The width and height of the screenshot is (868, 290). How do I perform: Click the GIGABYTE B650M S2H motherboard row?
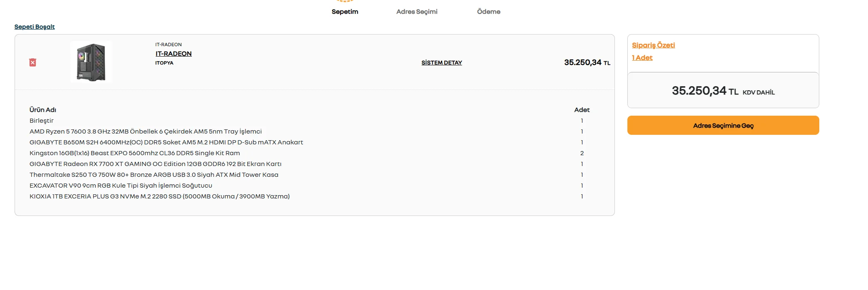tap(166, 142)
